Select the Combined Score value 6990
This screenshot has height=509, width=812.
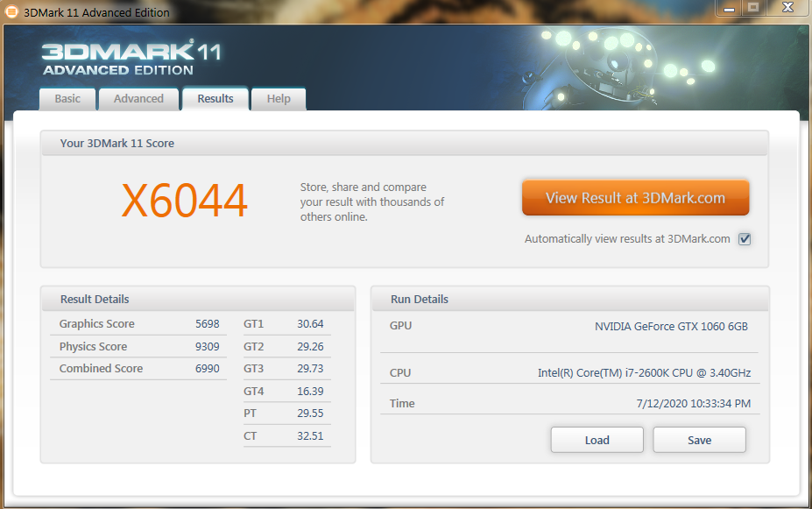pos(207,369)
